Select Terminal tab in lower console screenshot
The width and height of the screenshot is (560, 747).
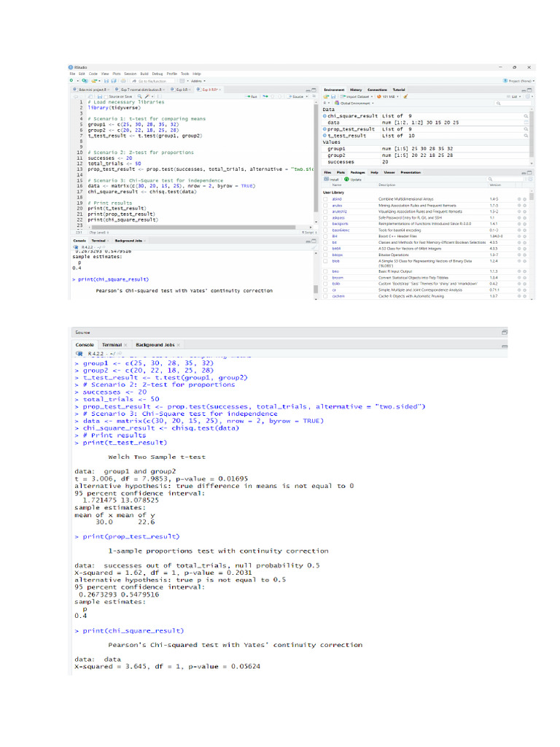(x=112, y=345)
